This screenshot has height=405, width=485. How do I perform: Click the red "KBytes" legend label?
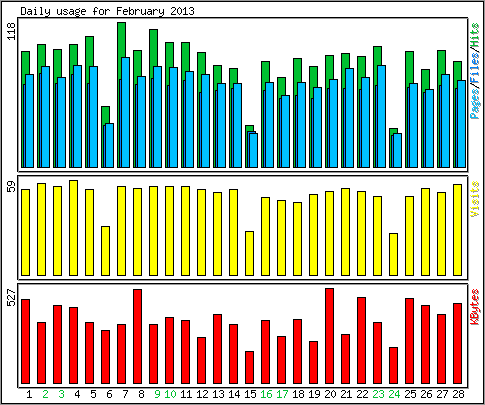(475, 307)
